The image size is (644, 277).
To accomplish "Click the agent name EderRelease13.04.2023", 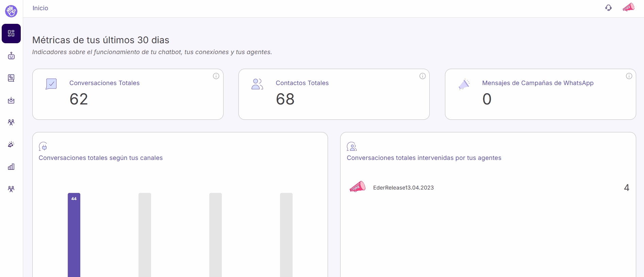I will coord(403,188).
